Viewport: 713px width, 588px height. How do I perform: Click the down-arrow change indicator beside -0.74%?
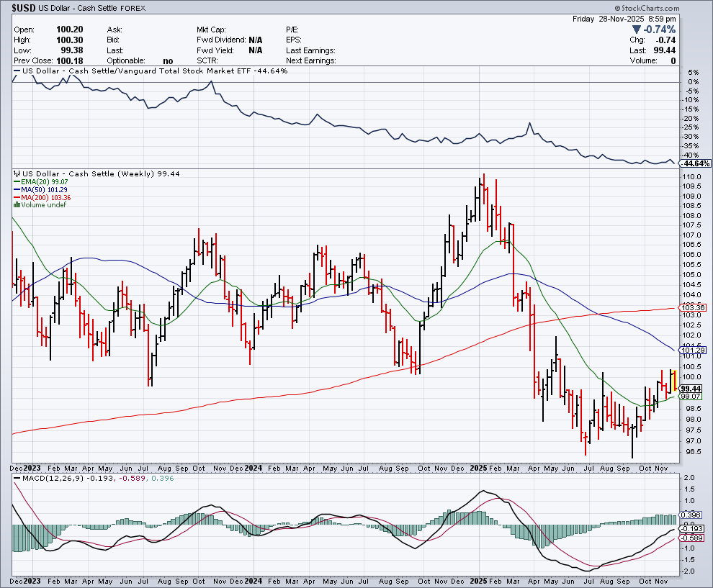point(636,30)
